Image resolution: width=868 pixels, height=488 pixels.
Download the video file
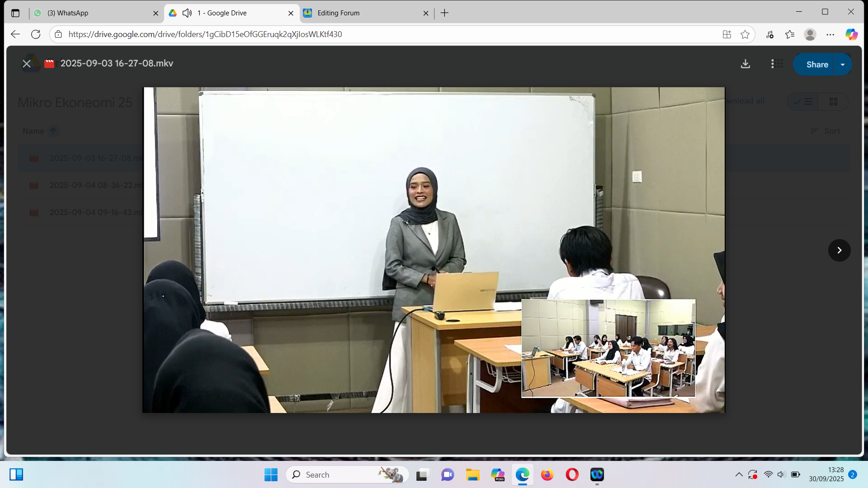(745, 64)
